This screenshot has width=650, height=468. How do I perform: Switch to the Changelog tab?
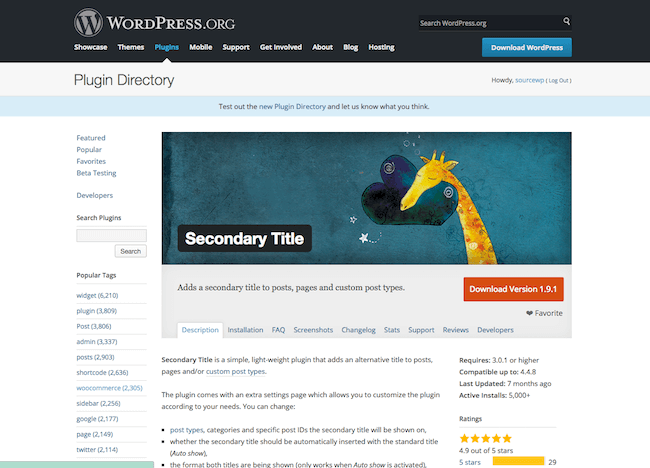click(x=358, y=330)
